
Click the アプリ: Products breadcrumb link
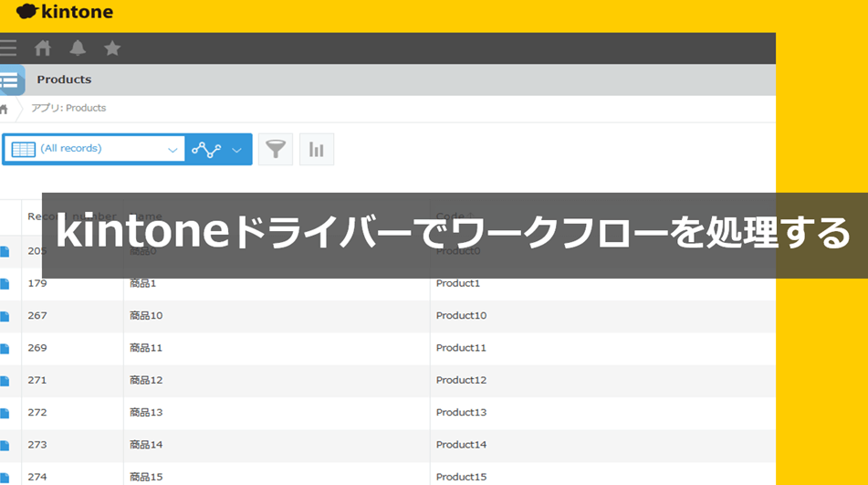pos(68,108)
